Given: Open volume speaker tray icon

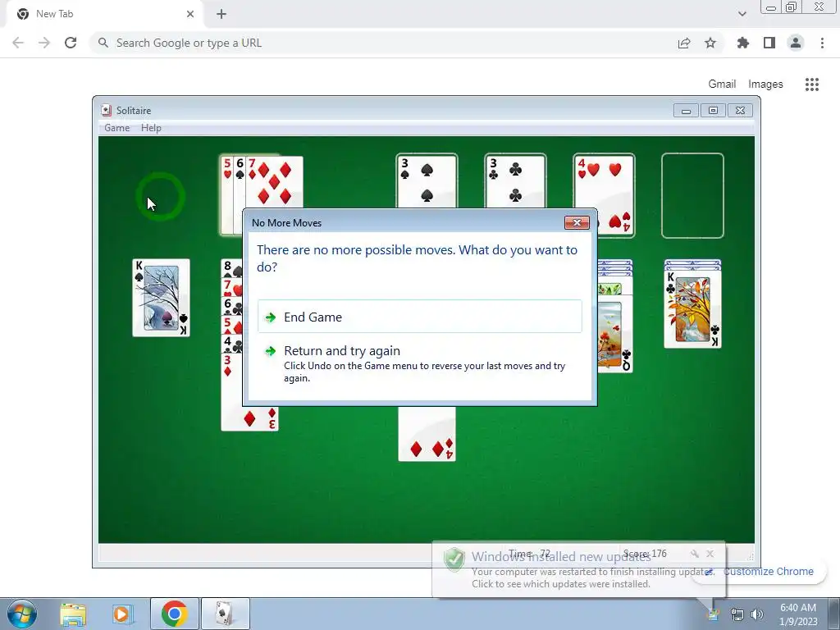Looking at the screenshot, I should point(757,614).
